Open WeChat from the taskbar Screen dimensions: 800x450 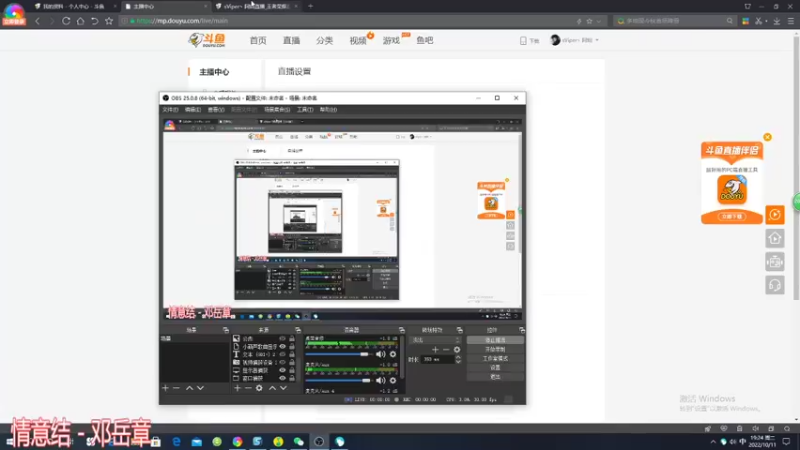coord(298,442)
